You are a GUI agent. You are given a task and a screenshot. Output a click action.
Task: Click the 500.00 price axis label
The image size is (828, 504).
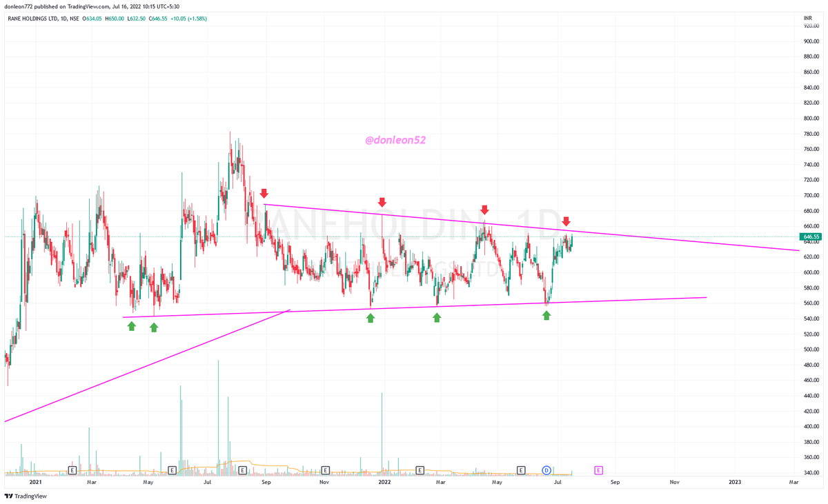[810, 350]
